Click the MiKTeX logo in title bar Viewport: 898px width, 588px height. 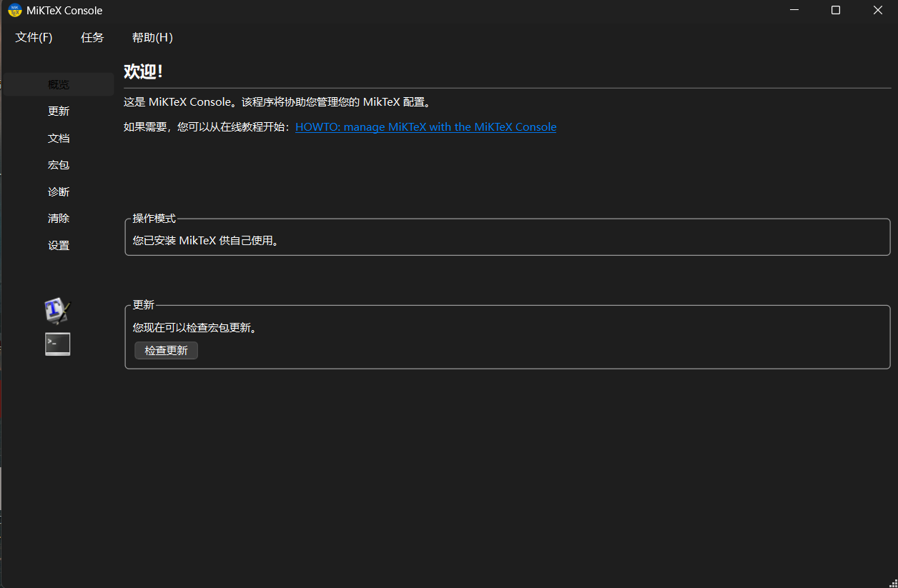point(14,11)
